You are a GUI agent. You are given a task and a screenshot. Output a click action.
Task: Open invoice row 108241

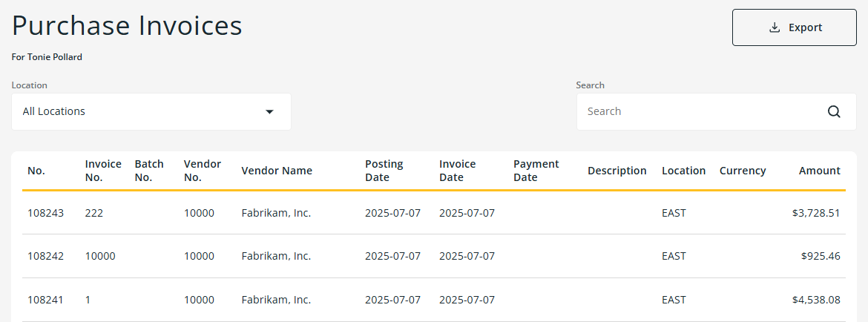pyautogui.click(x=46, y=300)
